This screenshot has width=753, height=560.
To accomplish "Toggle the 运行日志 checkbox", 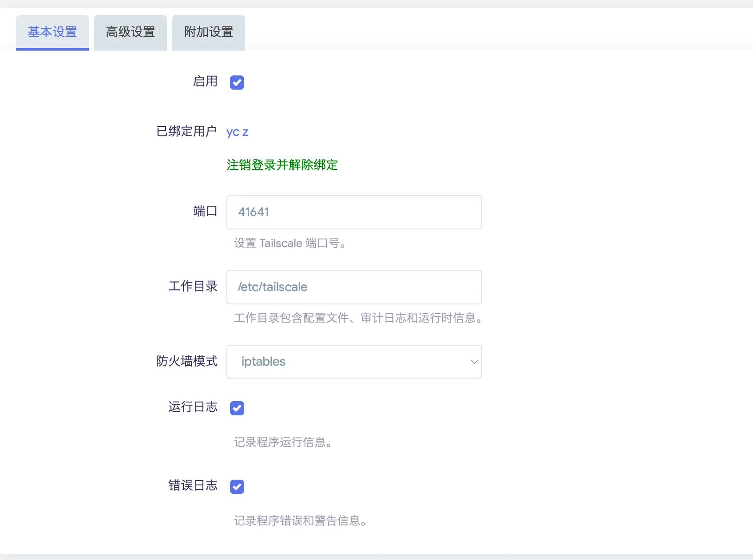I will [237, 408].
